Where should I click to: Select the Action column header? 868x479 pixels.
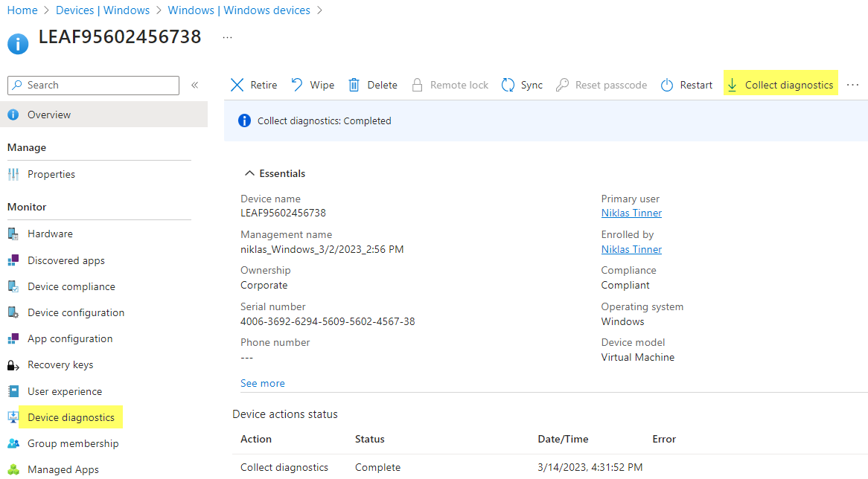[x=256, y=439]
